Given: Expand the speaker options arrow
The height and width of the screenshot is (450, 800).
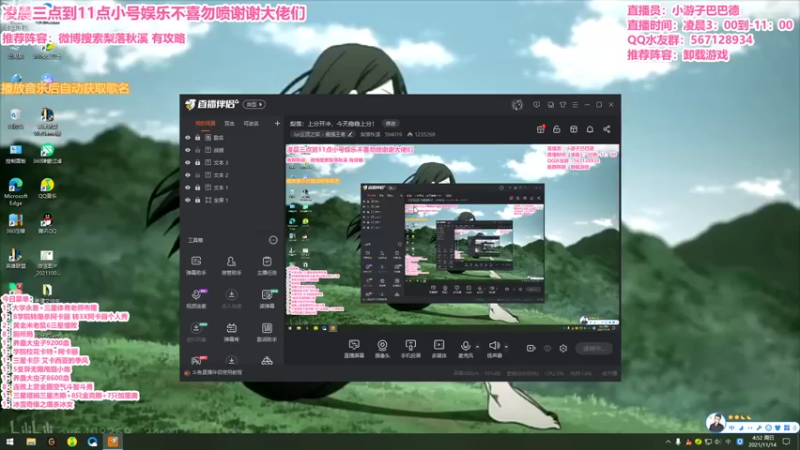Looking at the screenshot, I should (506, 347).
